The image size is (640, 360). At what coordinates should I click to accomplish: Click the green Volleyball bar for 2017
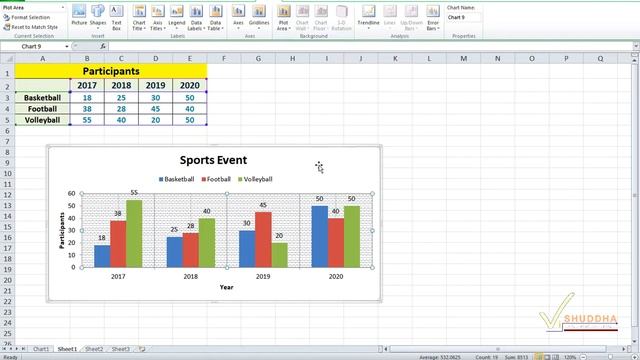click(134, 233)
